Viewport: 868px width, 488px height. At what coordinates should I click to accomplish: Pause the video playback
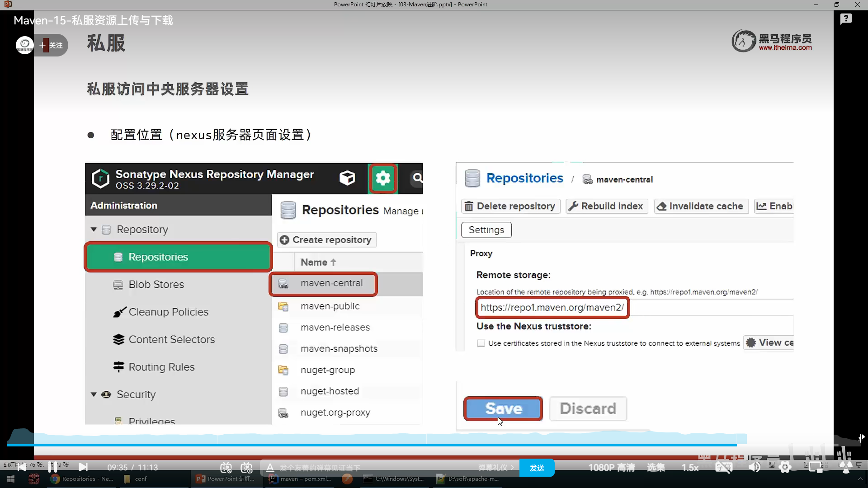52,467
